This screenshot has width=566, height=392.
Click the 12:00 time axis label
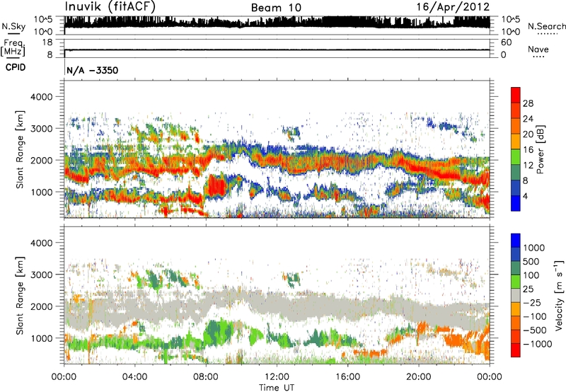click(x=277, y=377)
